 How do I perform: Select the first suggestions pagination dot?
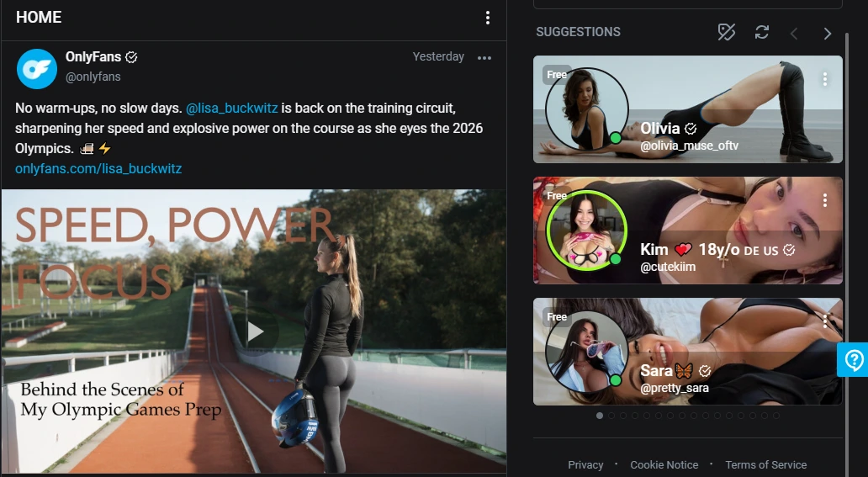click(600, 416)
